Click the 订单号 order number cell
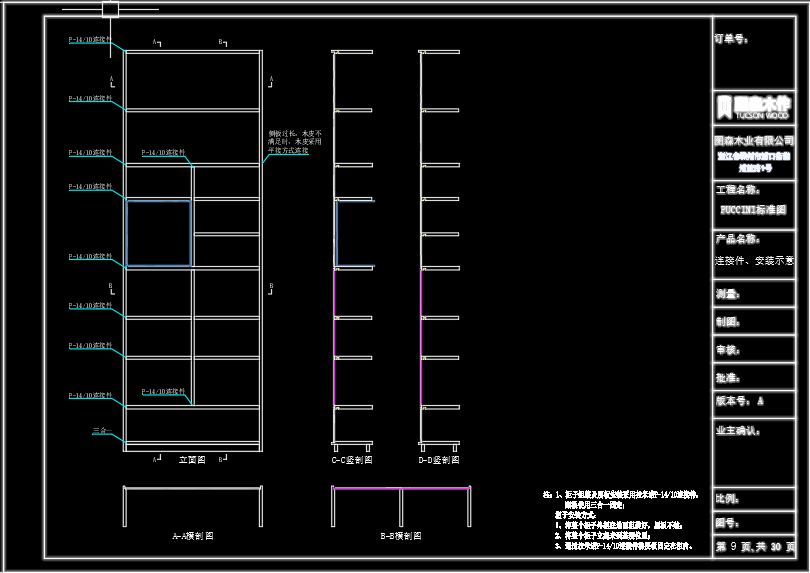The image size is (810, 573). 753,53
